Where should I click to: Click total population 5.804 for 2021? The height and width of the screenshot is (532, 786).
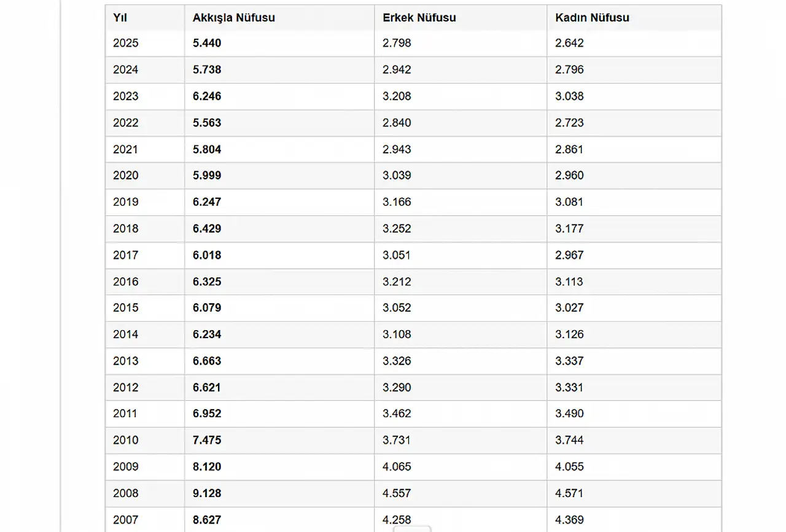207,149
